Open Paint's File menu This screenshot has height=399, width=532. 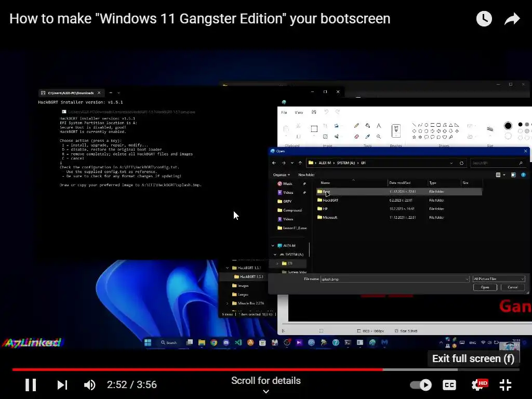click(284, 112)
